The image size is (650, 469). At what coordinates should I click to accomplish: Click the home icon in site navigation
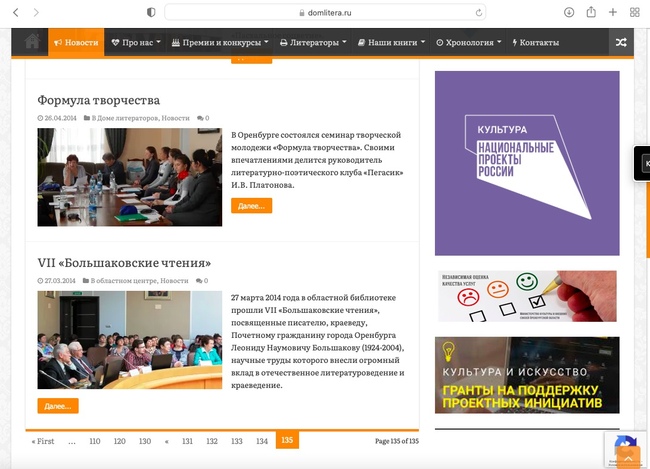click(x=32, y=42)
